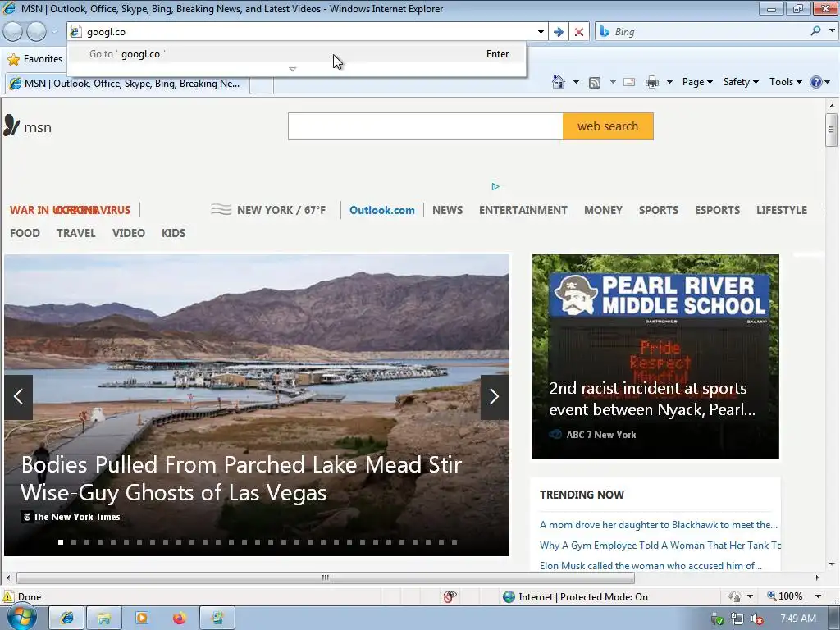Click the blue Help question mark icon
The width and height of the screenshot is (840, 630).
click(816, 82)
